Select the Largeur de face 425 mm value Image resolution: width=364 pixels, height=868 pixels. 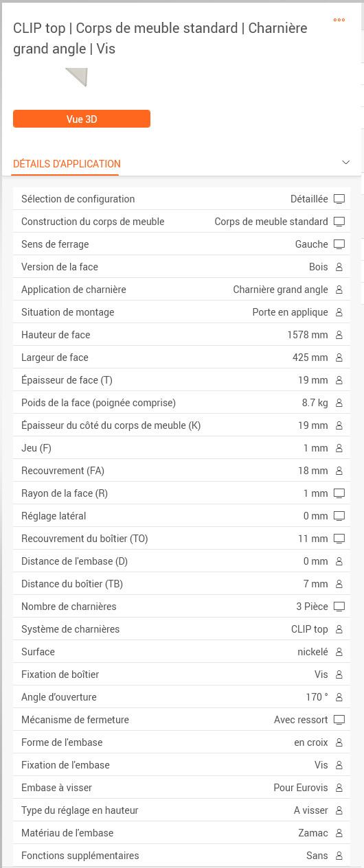[x=310, y=357]
